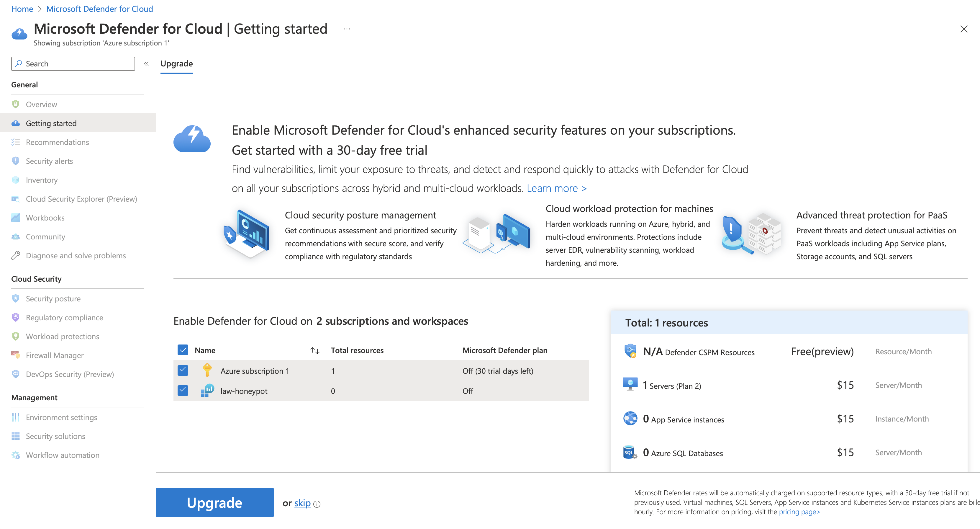Click the Total resources column header
Image resolution: width=980 pixels, height=529 pixels.
357,350
